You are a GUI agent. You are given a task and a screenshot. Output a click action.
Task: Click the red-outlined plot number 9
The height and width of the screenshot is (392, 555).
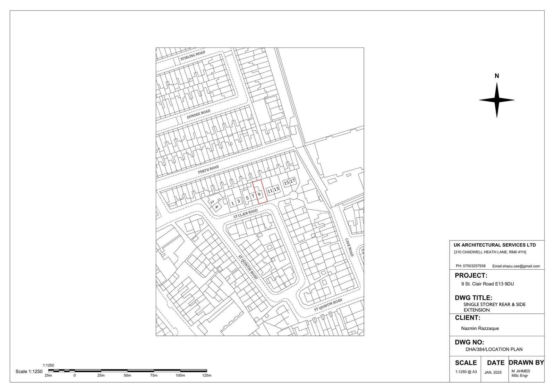tap(259, 195)
